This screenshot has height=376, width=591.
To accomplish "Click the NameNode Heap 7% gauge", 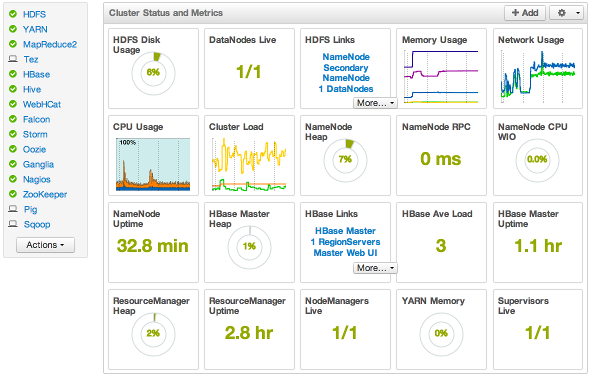I will [345, 160].
